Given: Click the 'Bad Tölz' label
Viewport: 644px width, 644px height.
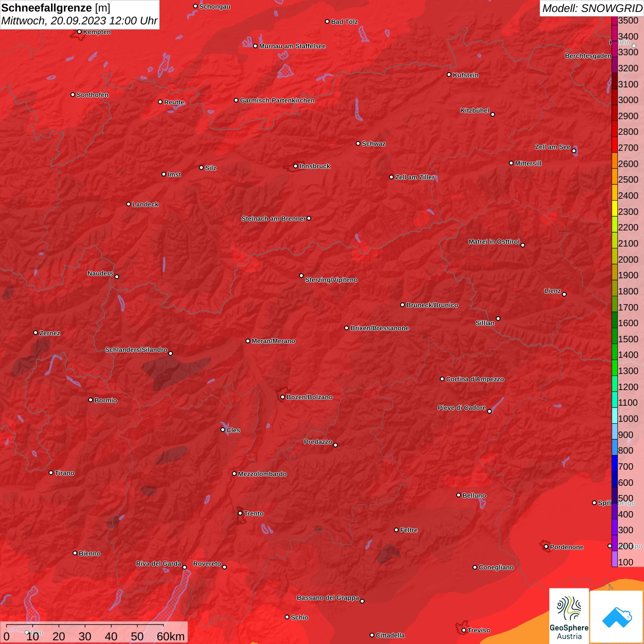Looking at the screenshot, I should click(x=344, y=22).
